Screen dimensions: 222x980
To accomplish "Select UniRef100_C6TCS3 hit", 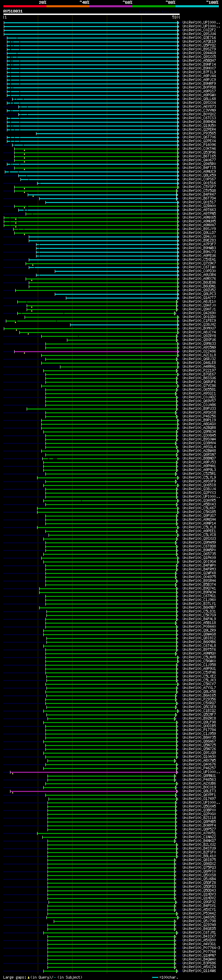I will pos(199,118).
